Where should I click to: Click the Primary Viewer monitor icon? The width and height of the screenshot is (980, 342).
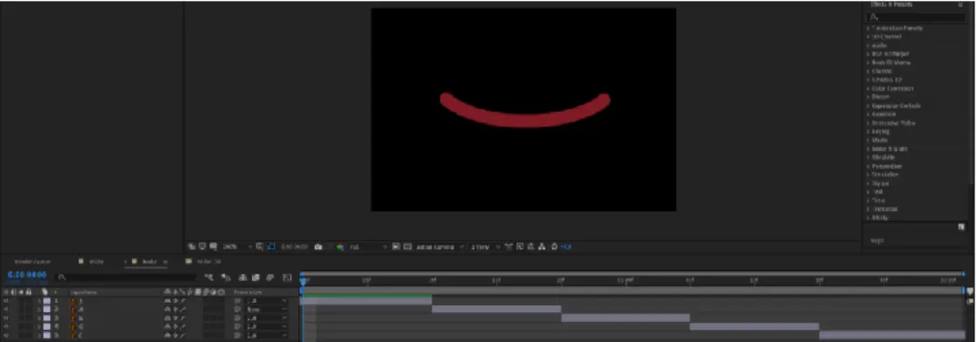point(203,247)
